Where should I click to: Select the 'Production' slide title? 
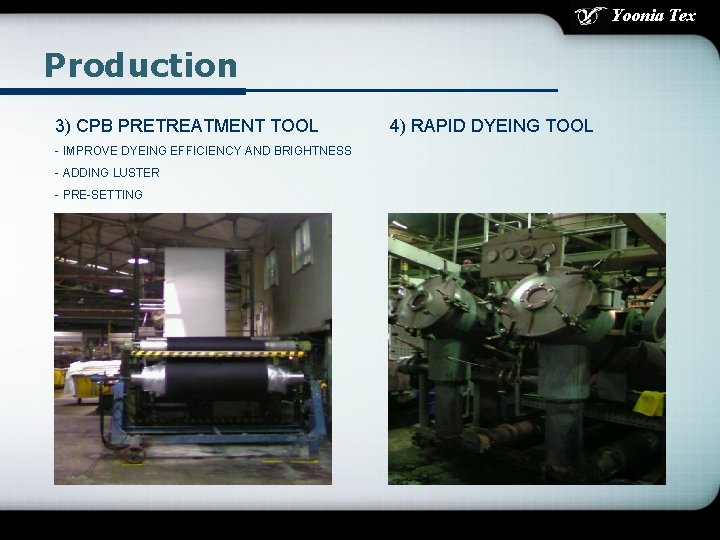tap(141, 65)
